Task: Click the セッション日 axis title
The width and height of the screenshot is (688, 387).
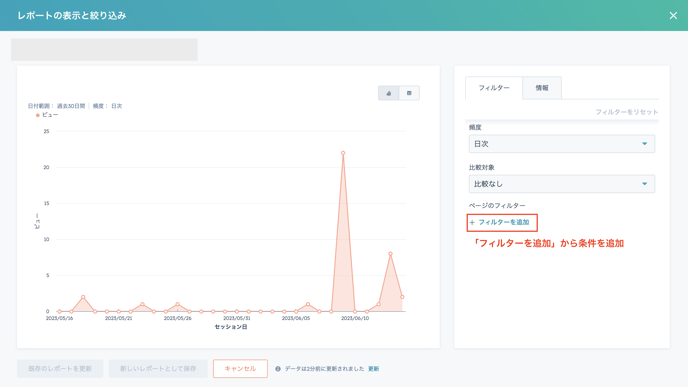Action: point(231,327)
